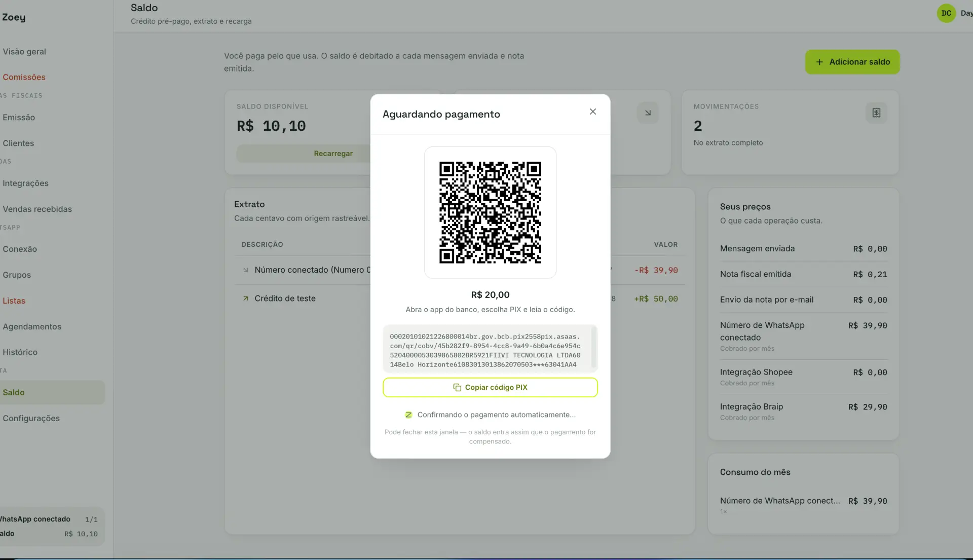Open Grupos in the sidebar

coord(17,275)
